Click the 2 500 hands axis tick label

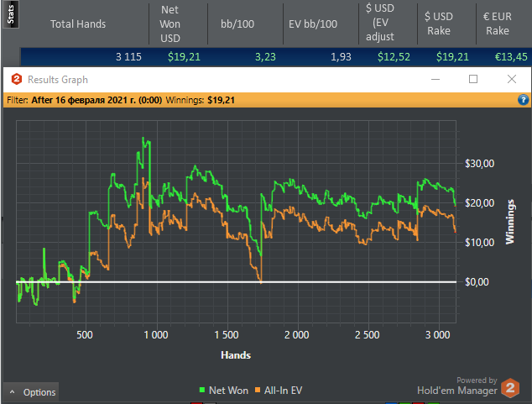[x=367, y=335]
